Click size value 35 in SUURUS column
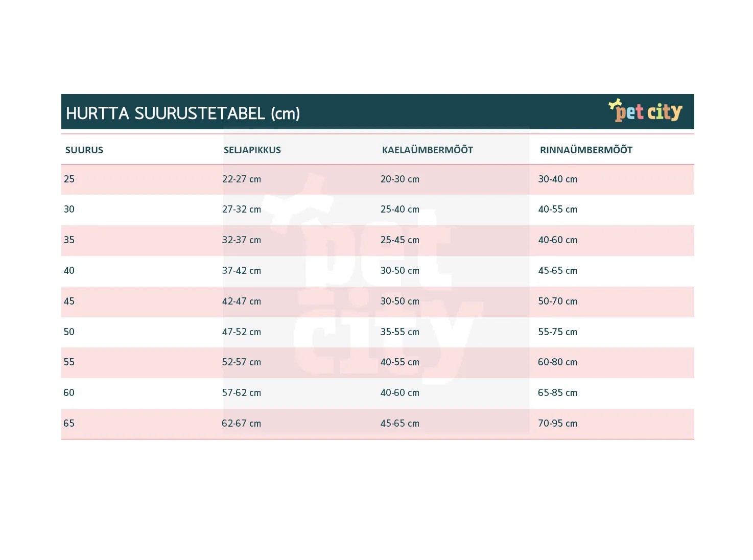Screen dimensions: 753x560 coord(69,240)
